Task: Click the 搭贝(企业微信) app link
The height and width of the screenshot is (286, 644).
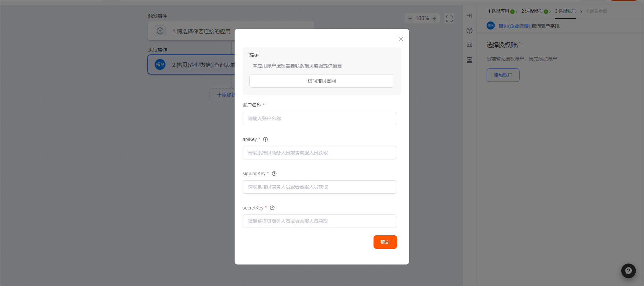Action: tap(514, 26)
